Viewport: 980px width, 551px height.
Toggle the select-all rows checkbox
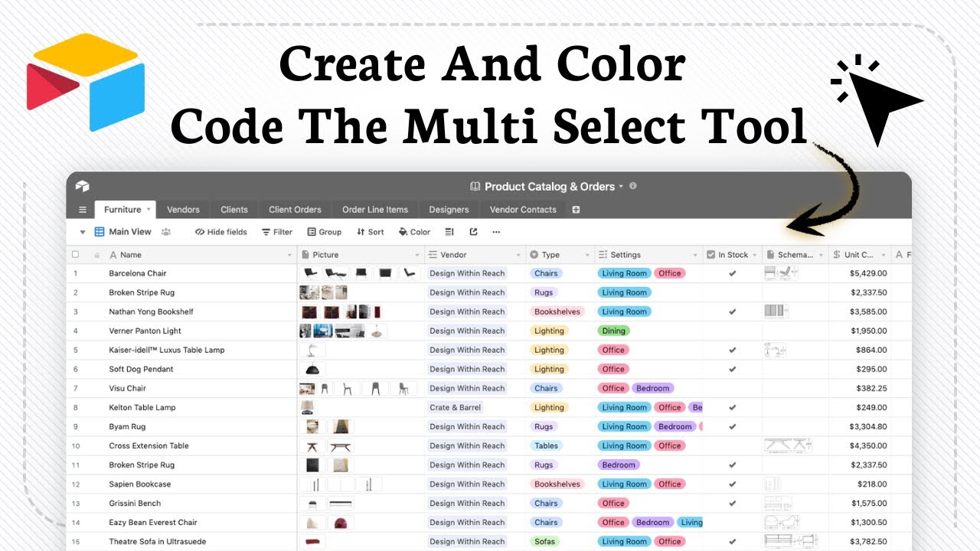click(75, 255)
